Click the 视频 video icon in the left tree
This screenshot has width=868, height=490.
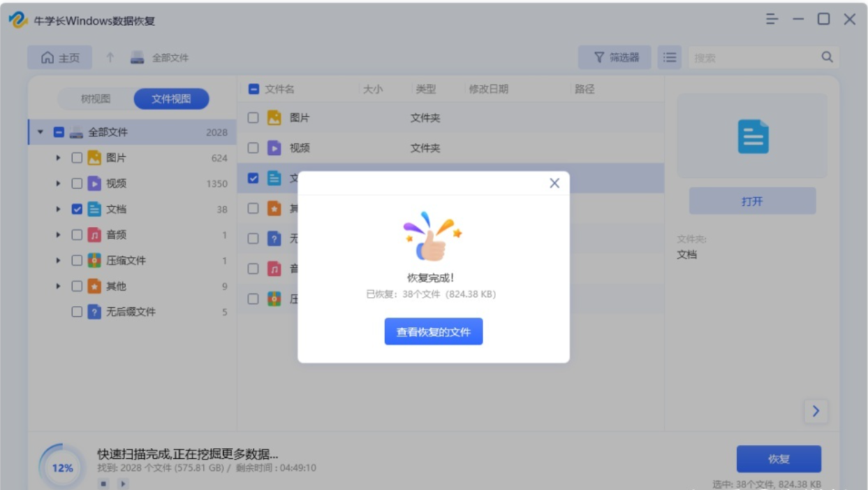(94, 184)
